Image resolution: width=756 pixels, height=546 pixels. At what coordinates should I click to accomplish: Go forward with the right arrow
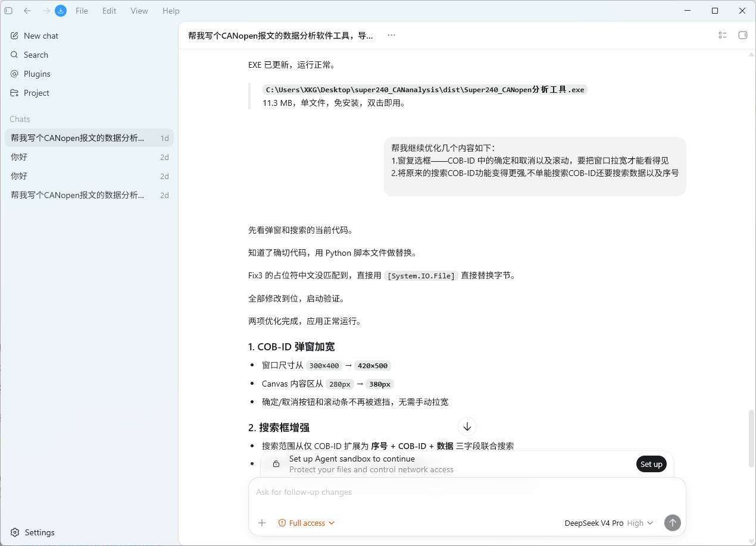pos(46,11)
